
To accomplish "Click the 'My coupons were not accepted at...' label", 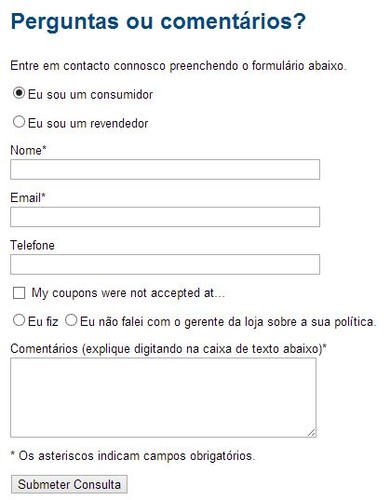I will 128,293.
